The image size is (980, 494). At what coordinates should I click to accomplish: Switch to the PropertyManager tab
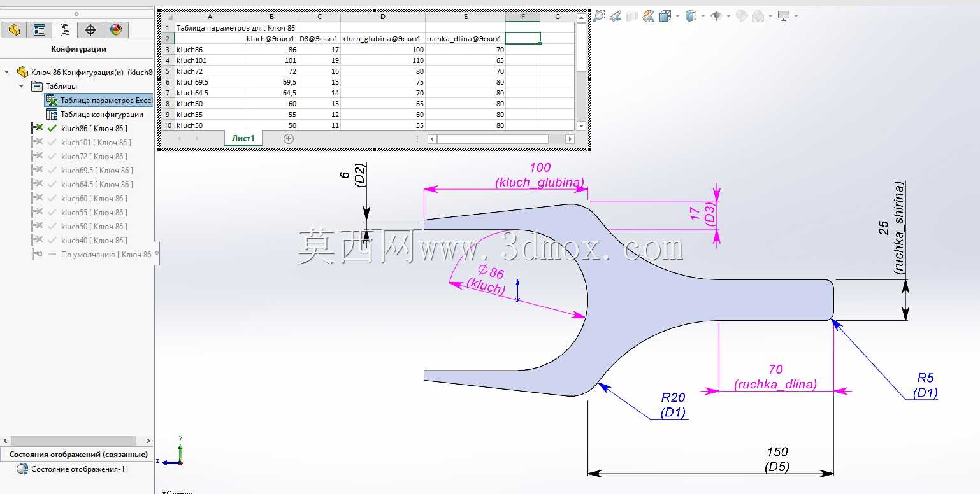coord(40,29)
